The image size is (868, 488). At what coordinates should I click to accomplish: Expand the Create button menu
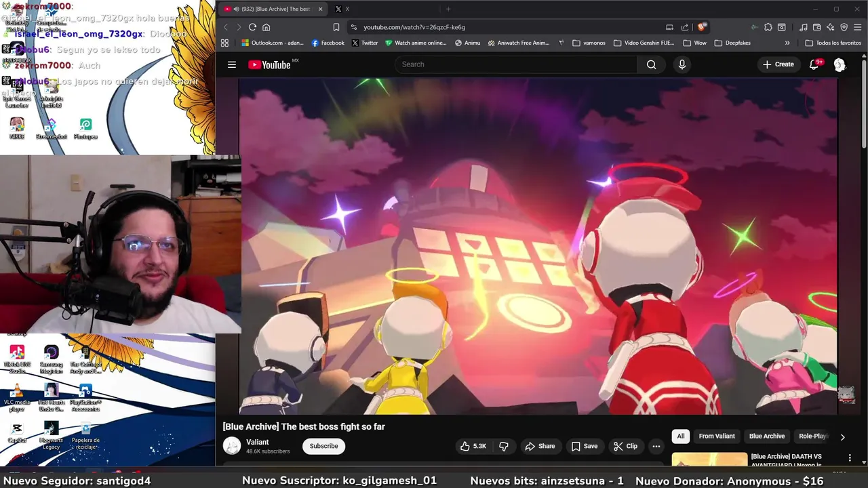point(778,64)
